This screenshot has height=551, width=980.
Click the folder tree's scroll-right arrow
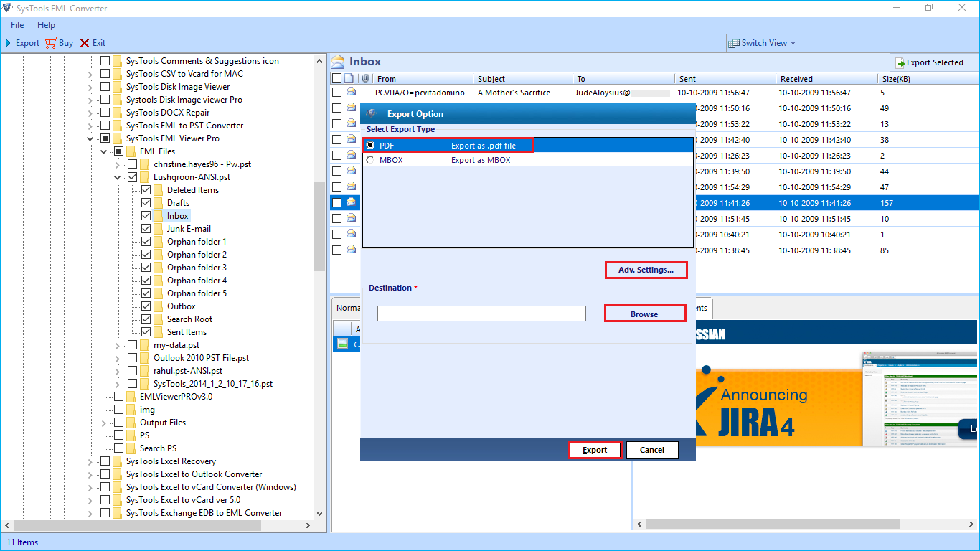tap(308, 526)
